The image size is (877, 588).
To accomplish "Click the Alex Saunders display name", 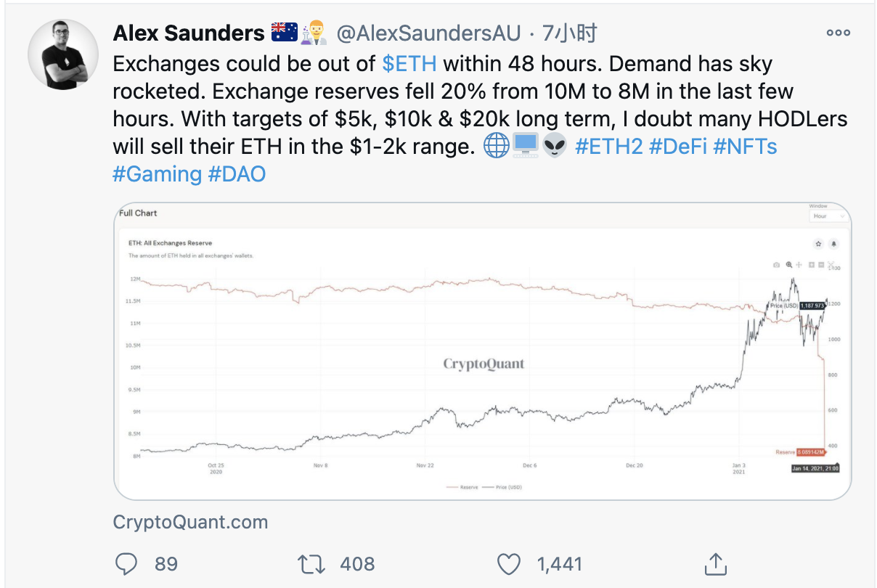I will pyautogui.click(x=189, y=33).
